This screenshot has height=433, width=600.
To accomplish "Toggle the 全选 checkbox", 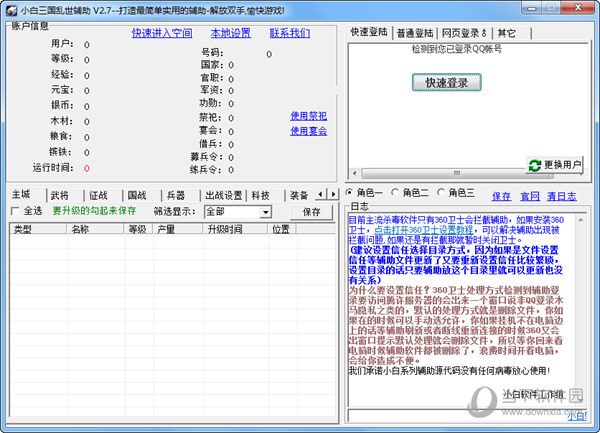I will tap(15, 211).
